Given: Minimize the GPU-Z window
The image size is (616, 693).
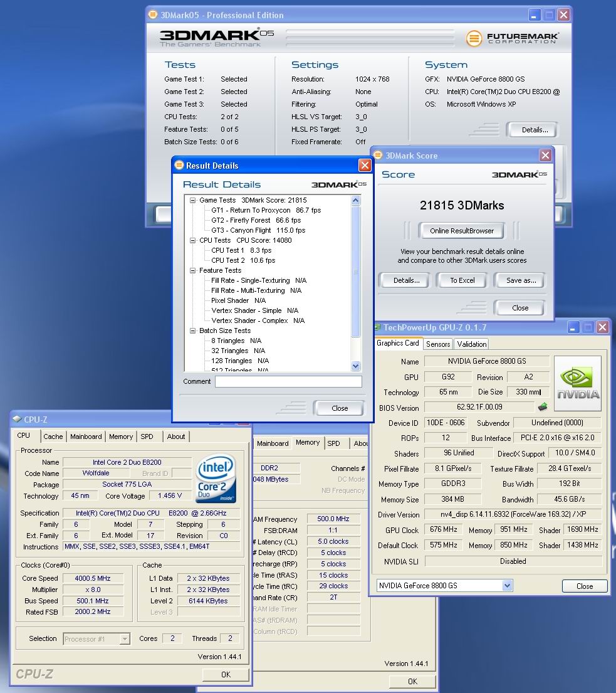Looking at the screenshot, I should 573,327.
